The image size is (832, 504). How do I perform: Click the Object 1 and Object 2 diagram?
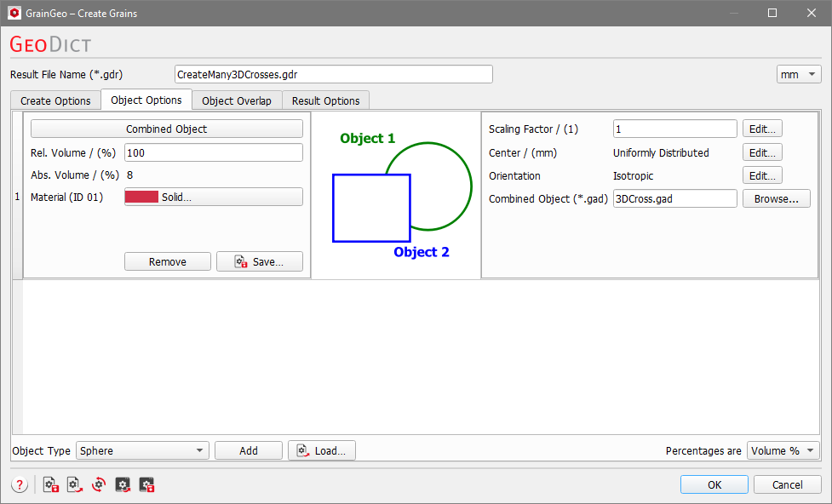click(396, 195)
